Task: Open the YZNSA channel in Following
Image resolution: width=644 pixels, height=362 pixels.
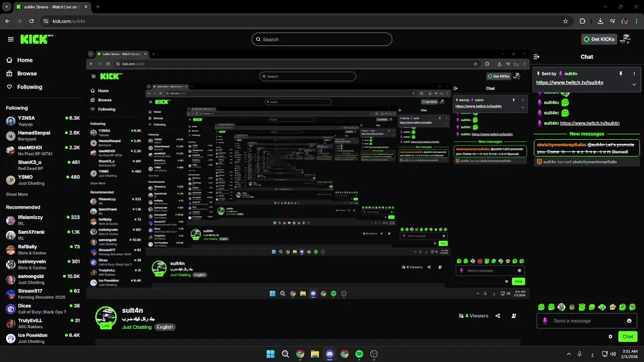Action: (43, 121)
